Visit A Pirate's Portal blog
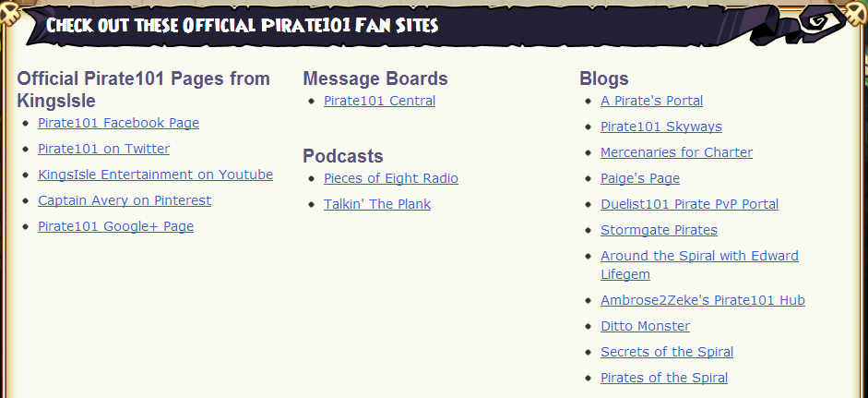 (x=651, y=101)
